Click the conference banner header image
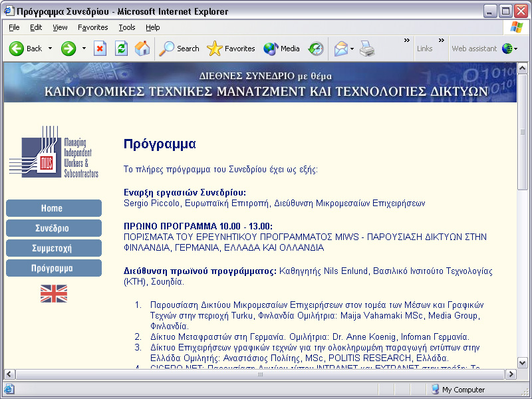Image resolution: width=532 pixels, height=399 pixels. [x=260, y=82]
